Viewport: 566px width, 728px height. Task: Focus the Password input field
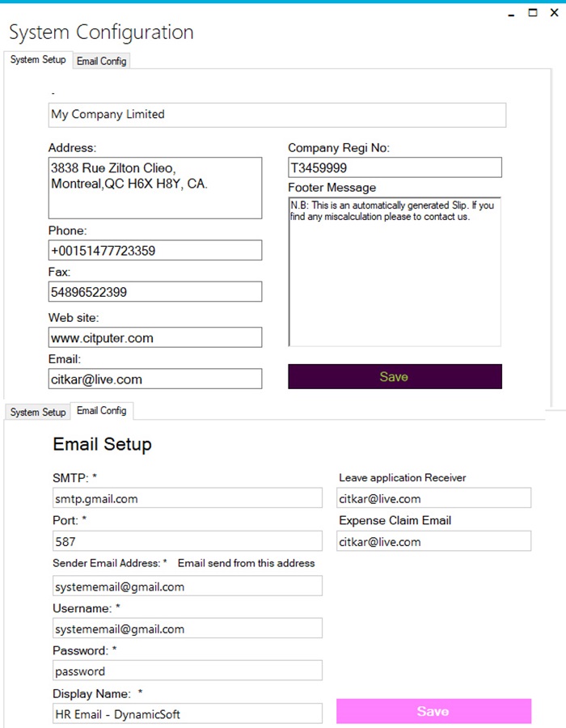(x=187, y=671)
